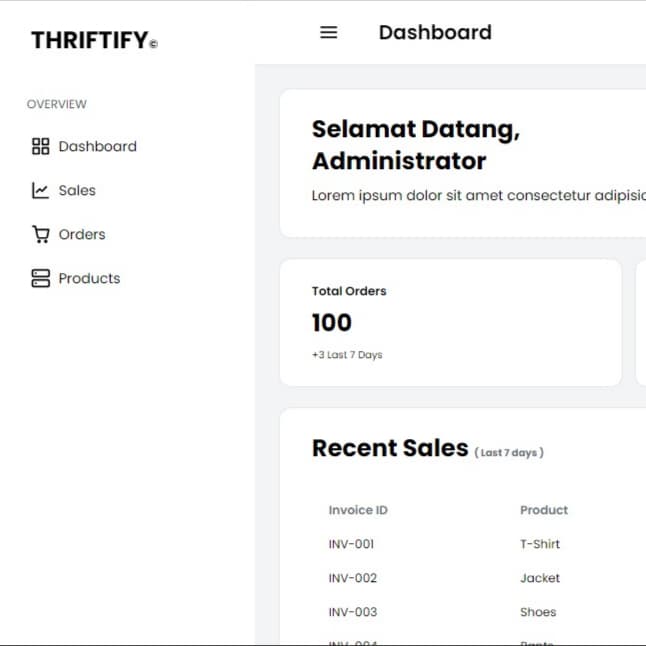Open the Dashboard sidebar menu item
Viewport: 646px width, 646px height.
coord(97,147)
